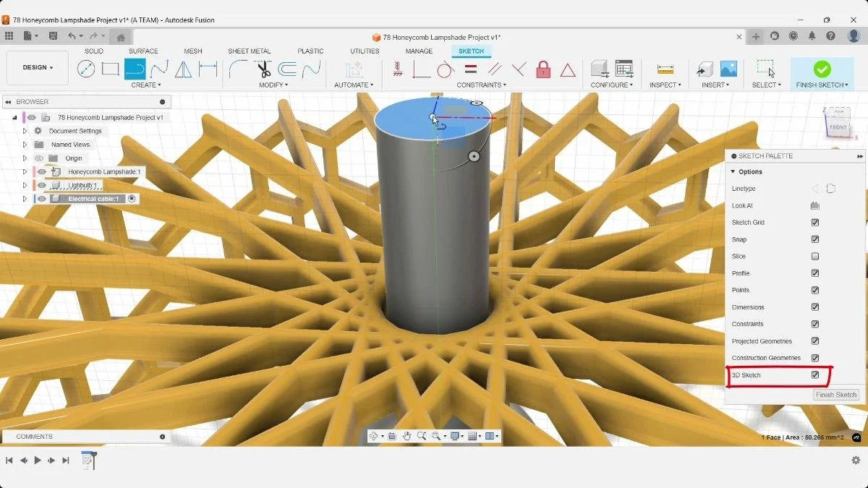Uncheck the 3D Sketch checkbox
The width and height of the screenshot is (868, 488).
pyautogui.click(x=815, y=375)
